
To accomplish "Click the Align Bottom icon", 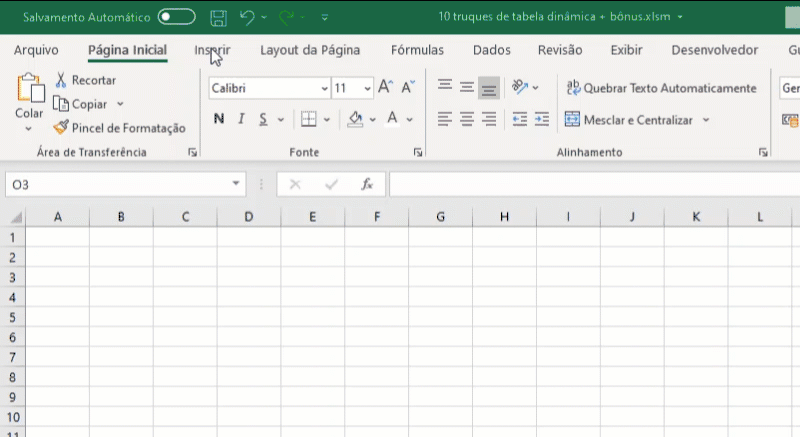I will pos(489,88).
